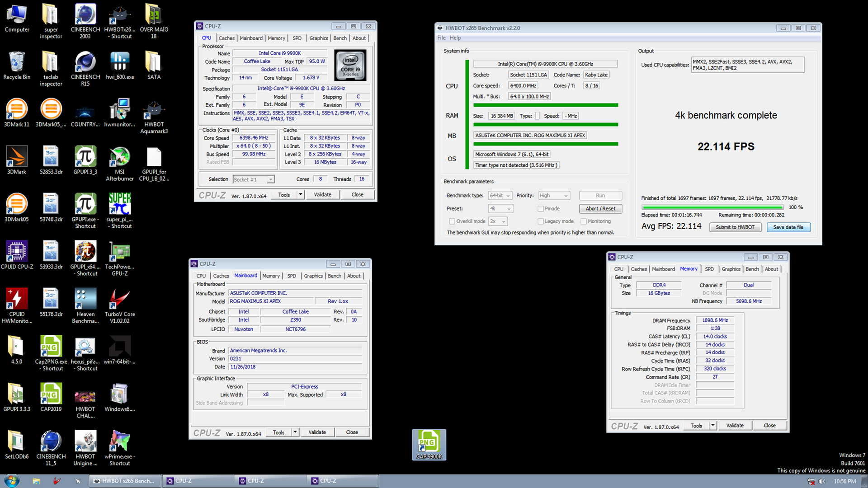Viewport: 868px width, 488px height.
Task: Open the Benchmark type 64-bit dropdown
Action: click(x=500, y=196)
